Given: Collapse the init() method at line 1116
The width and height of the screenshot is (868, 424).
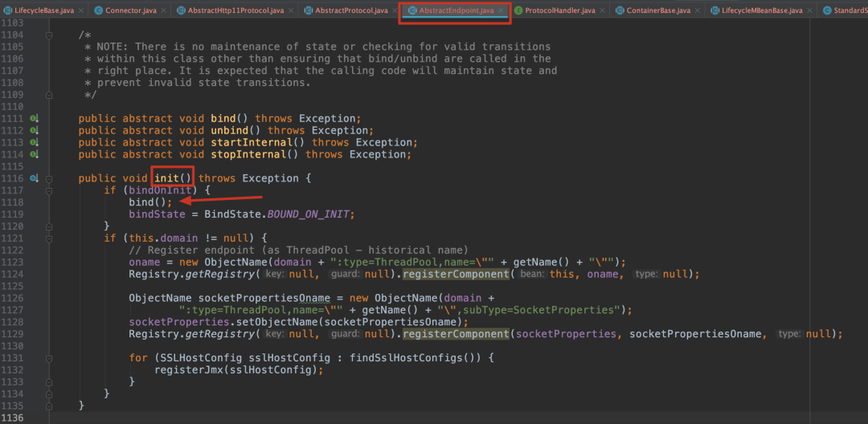Looking at the screenshot, I should [49, 178].
